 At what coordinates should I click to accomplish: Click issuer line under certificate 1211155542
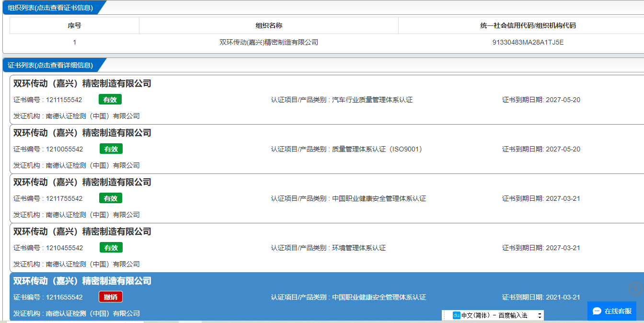click(77, 116)
